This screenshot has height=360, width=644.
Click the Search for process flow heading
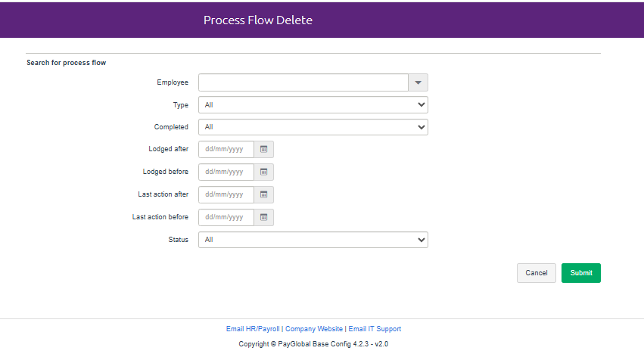(66, 63)
